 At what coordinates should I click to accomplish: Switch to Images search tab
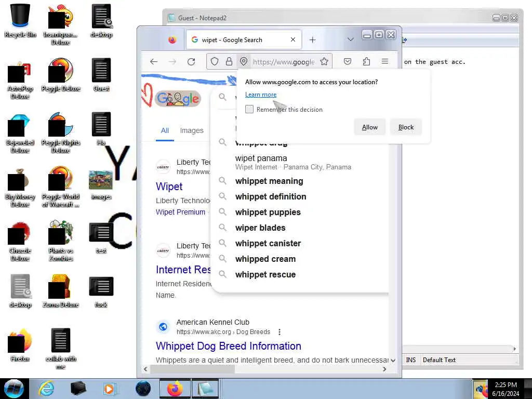[192, 130]
